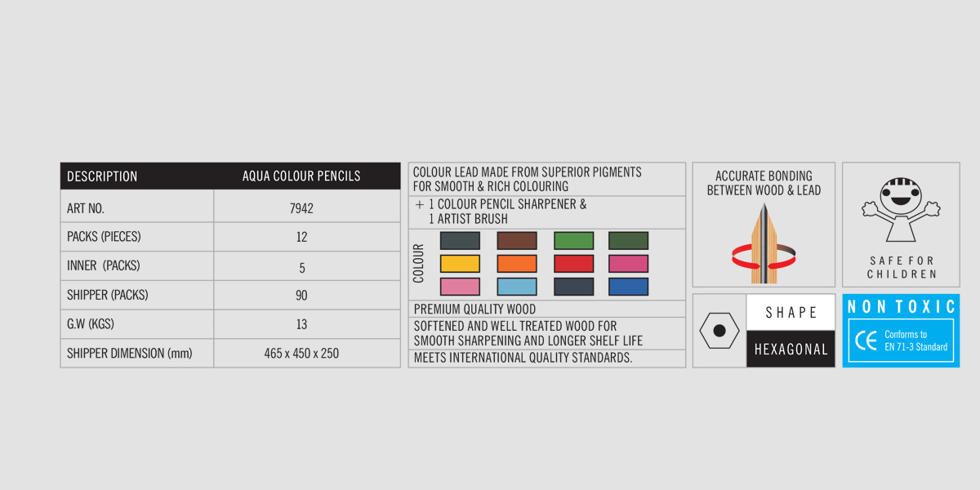The height and width of the screenshot is (490, 980).
Task: Click the NON TOXIC heading
Action: point(901,307)
